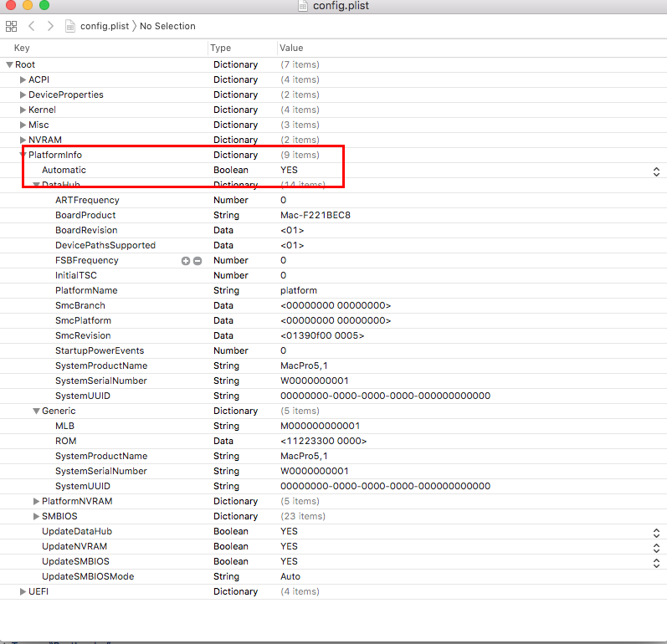Select the UpdateDataHub key
The image size is (667, 644).
click(77, 531)
